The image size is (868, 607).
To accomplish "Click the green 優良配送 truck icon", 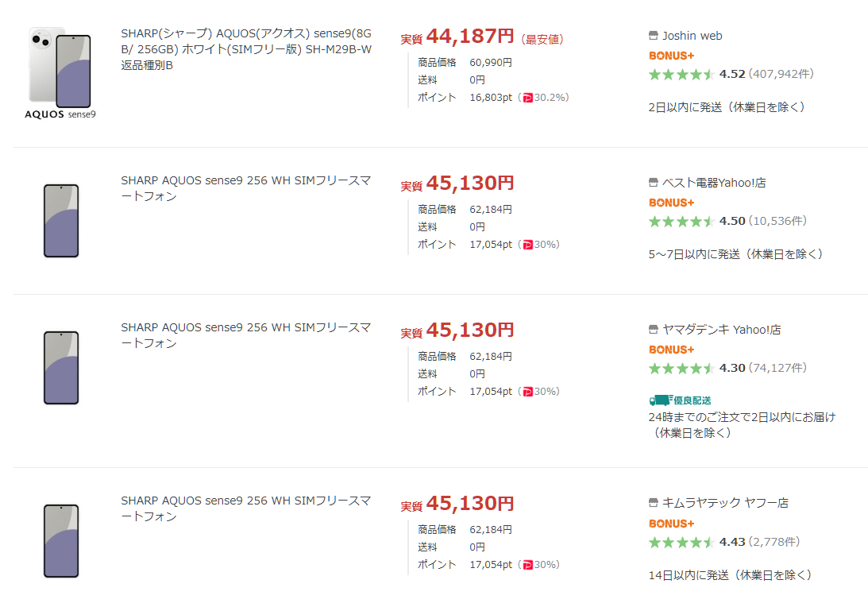I will pyautogui.click(x=656, y=400).
